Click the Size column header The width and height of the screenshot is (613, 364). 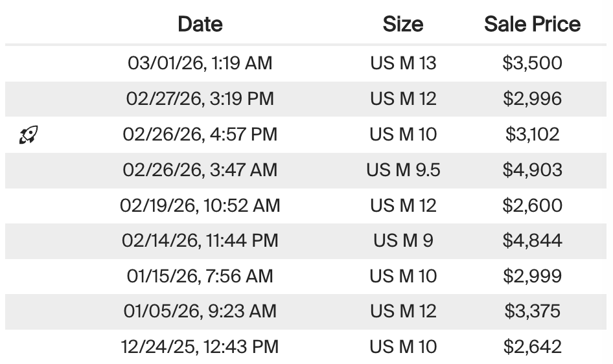click(402, 25)
